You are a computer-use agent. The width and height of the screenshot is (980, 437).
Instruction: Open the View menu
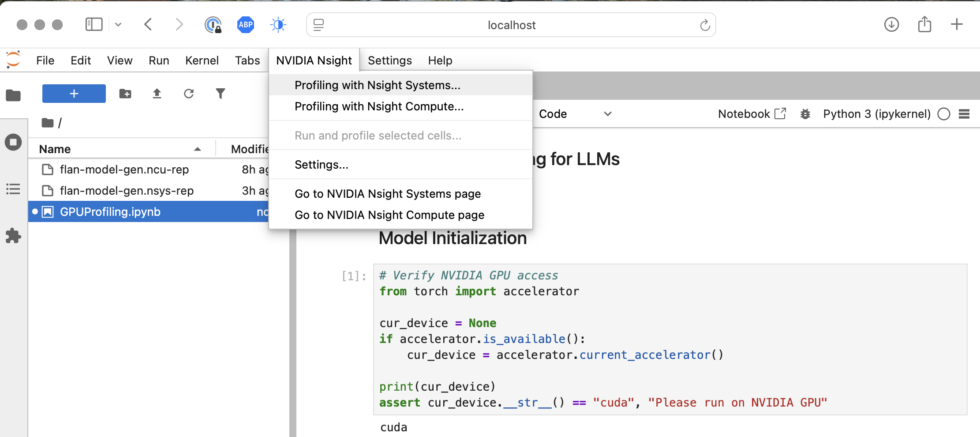[x=120, y=60]
